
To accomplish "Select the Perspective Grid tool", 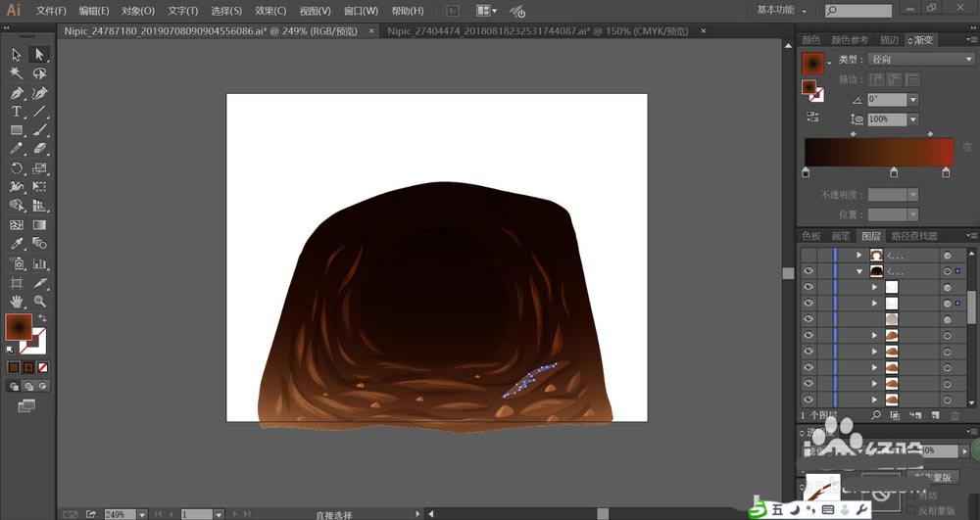I will pyautogui.click(x=39, y=206).
